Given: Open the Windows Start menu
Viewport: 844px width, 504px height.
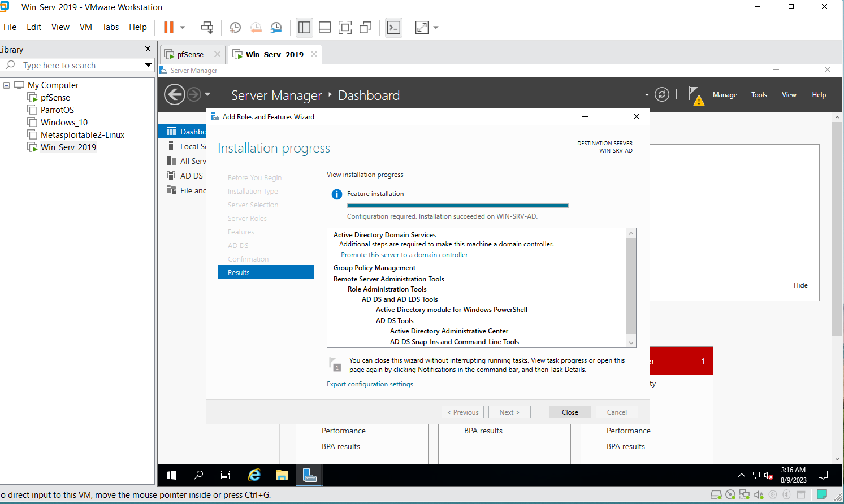Looking at the screenshot, I should pyautogui.click(x=171, y=475).
